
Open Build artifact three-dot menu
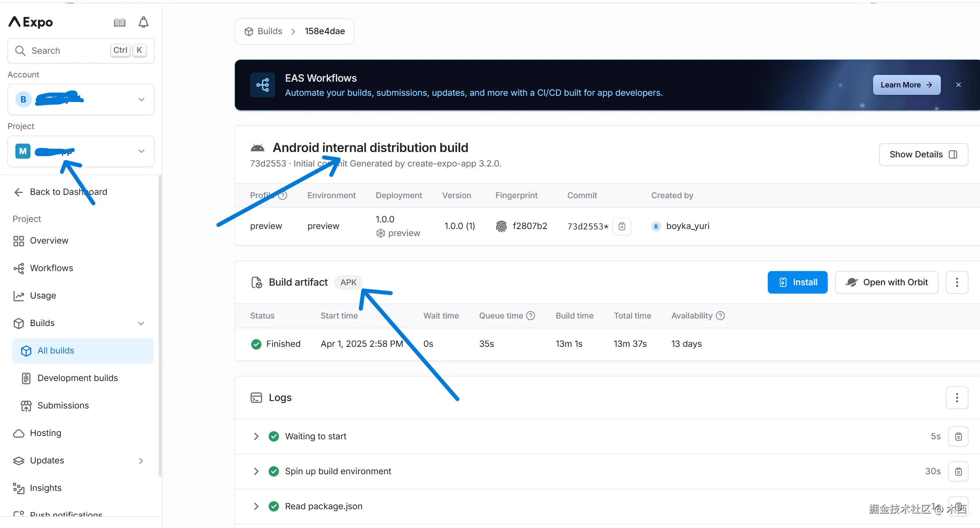(x=957, y=282)
